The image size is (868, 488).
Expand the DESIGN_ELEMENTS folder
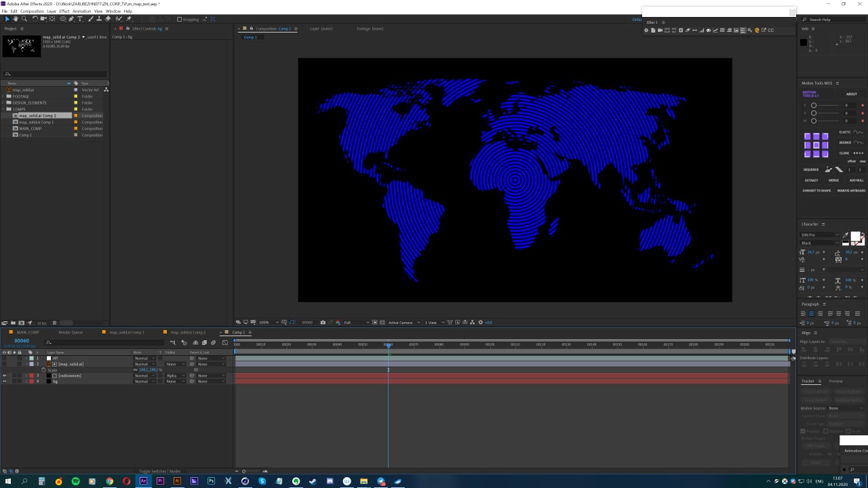[x=3, y=102]
